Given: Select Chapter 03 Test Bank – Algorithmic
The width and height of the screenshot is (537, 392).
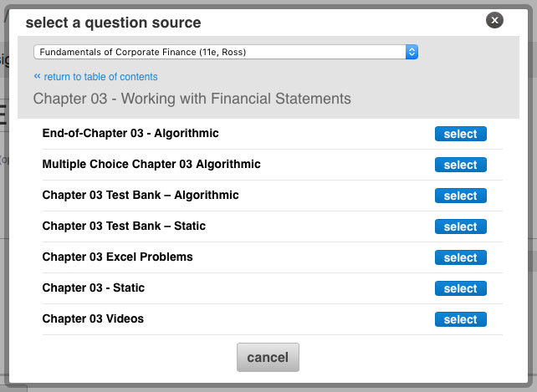Looking at the screenshot, I should pyautogui.click(x=461, y=196).
